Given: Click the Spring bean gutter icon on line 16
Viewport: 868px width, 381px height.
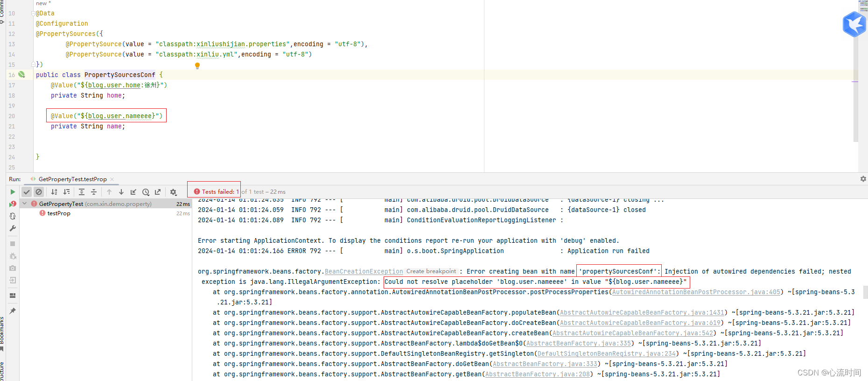Looking at the screenshot, I should point(21,75).
